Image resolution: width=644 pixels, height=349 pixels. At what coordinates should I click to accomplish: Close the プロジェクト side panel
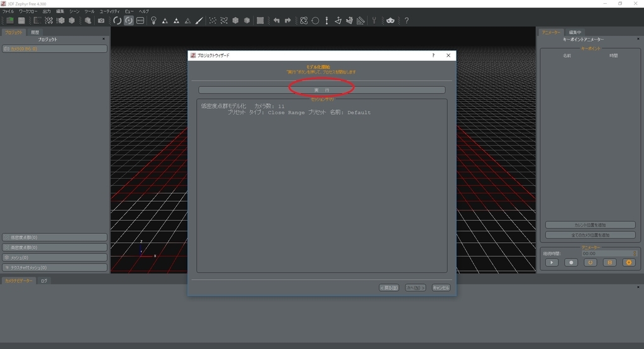[x=104, y=39]
